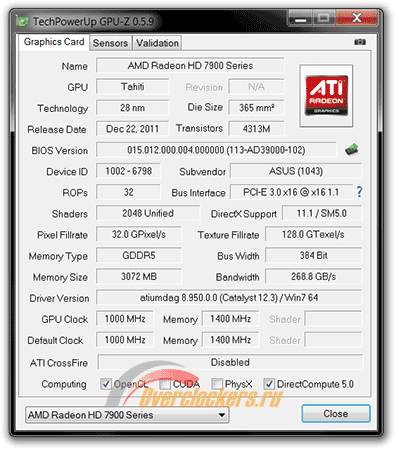Click the GPU field showing Tahiti
Viewport: 396px width, 450px height.
click(133, 87)
